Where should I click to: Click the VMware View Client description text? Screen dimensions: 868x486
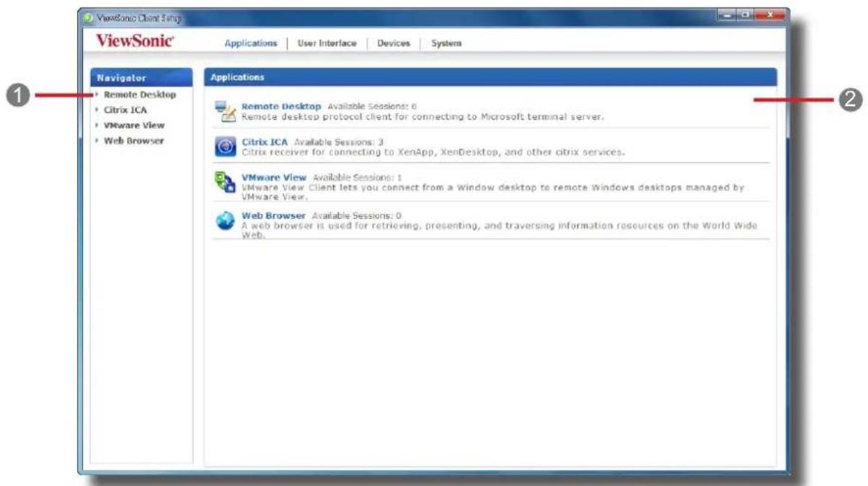[x=493, y=192]
